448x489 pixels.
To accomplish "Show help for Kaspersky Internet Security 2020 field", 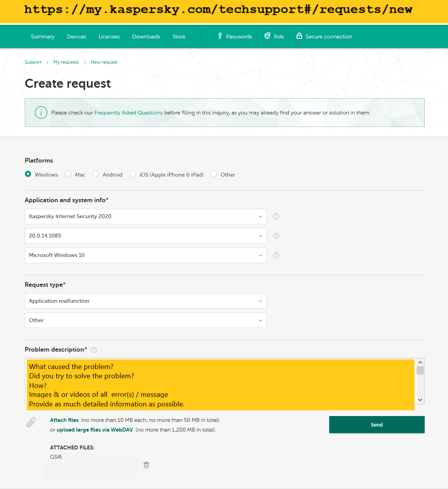I will coord(276,217).
